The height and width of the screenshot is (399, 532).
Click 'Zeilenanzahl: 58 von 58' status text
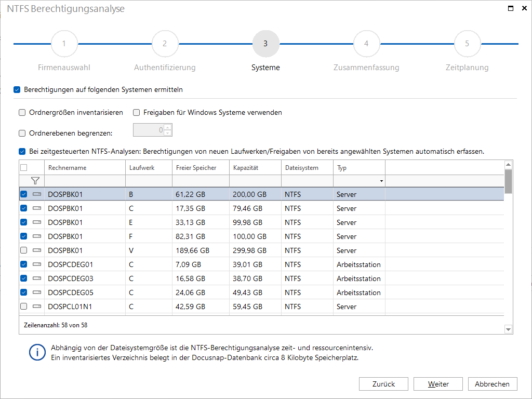pyautogui.click(x=56, y=325)
